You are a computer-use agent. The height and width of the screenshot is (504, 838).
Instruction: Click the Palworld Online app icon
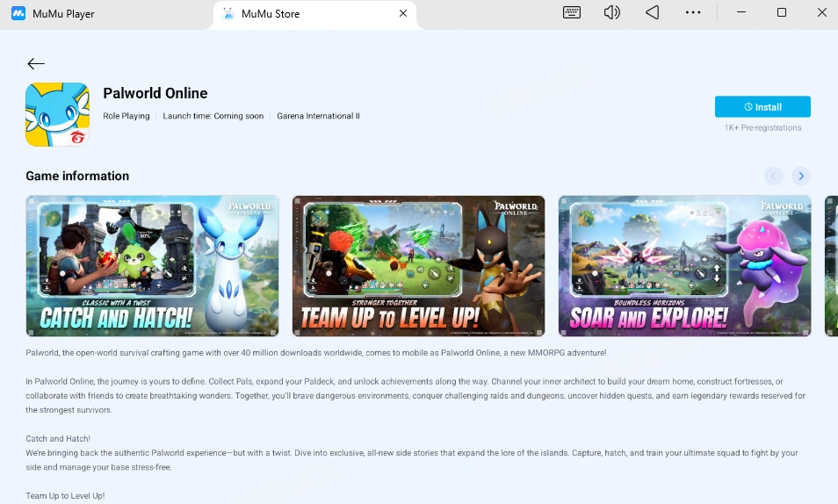coord(57,114)
